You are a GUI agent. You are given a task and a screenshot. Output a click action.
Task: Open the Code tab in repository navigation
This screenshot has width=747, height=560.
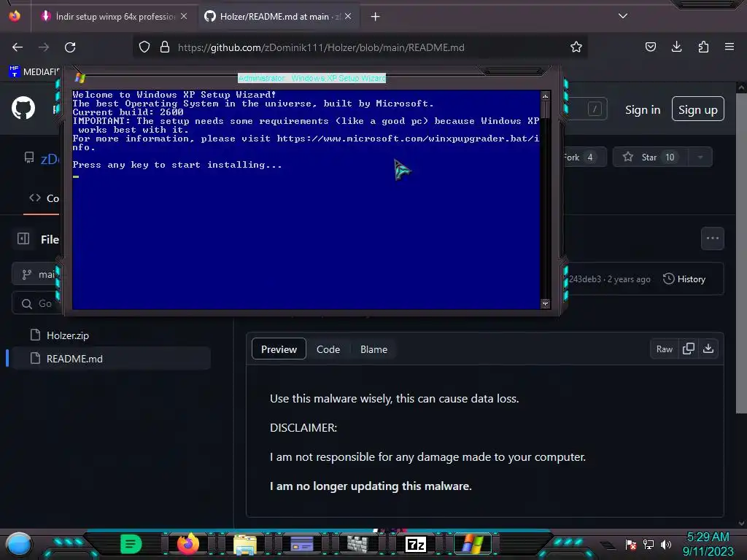(x=44, y=198)
